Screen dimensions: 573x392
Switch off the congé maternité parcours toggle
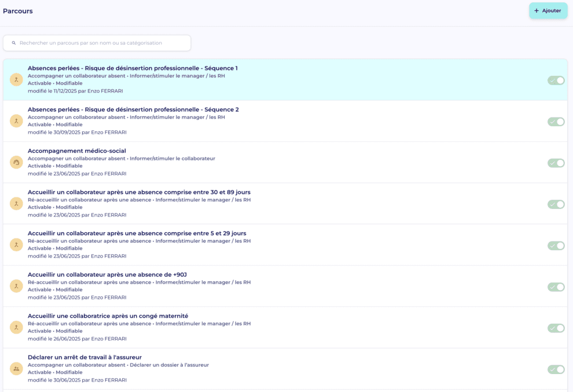(556, 328)
